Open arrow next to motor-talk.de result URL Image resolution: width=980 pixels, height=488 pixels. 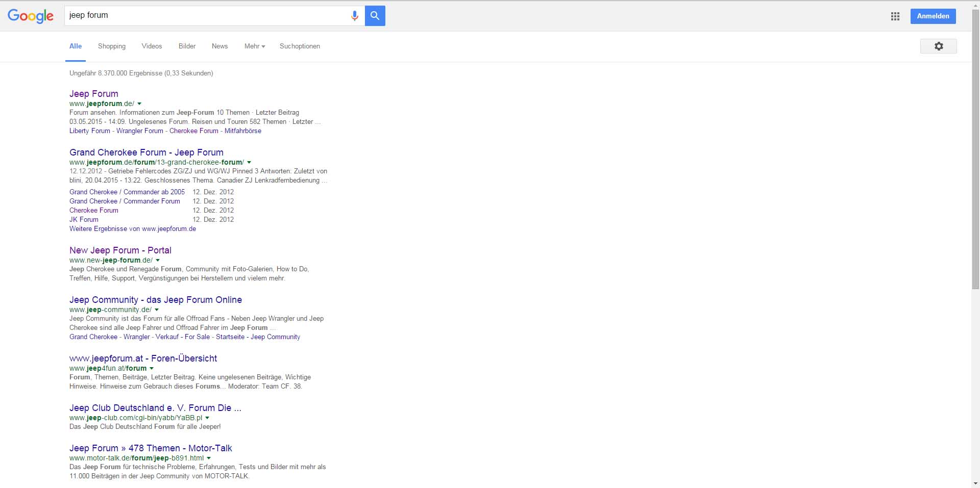click(x=209, y=458)
